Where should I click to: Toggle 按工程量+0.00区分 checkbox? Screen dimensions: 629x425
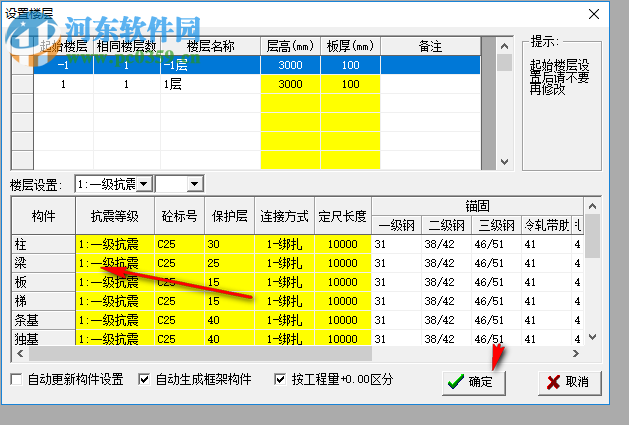[280, 379]
